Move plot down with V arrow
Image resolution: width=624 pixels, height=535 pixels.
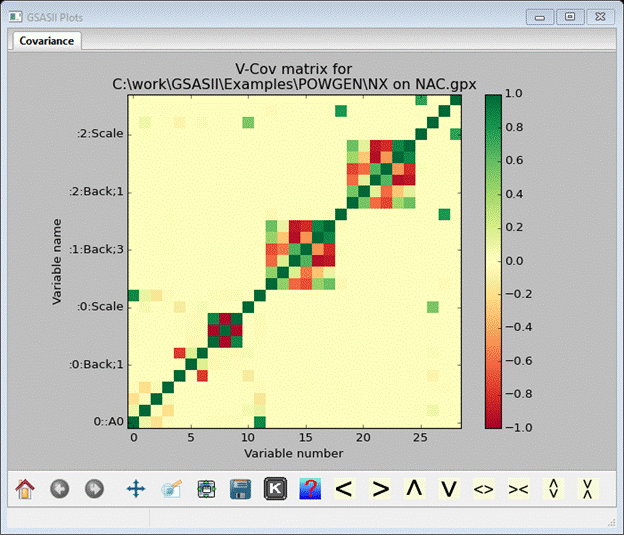click(449, 489)
